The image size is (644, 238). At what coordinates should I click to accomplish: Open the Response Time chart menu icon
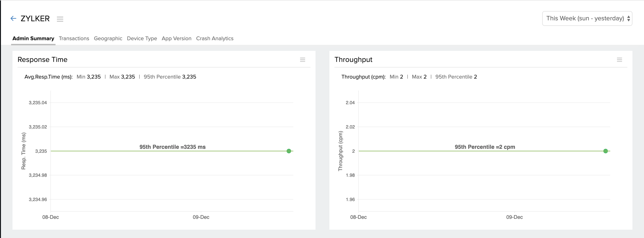[x=303, y=60]
